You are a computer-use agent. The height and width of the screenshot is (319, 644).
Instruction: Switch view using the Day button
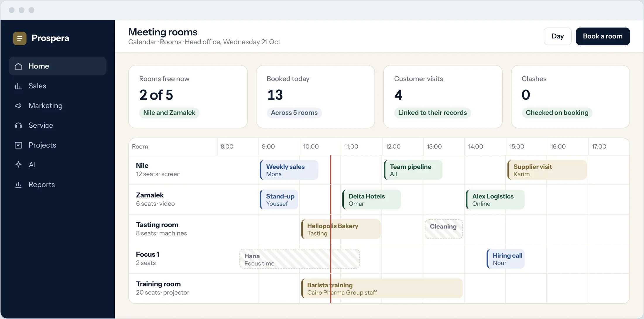pos(558,36)
